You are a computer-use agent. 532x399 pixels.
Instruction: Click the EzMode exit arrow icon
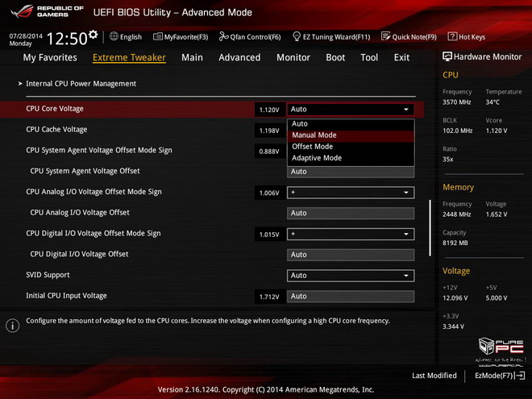[520, 376]
